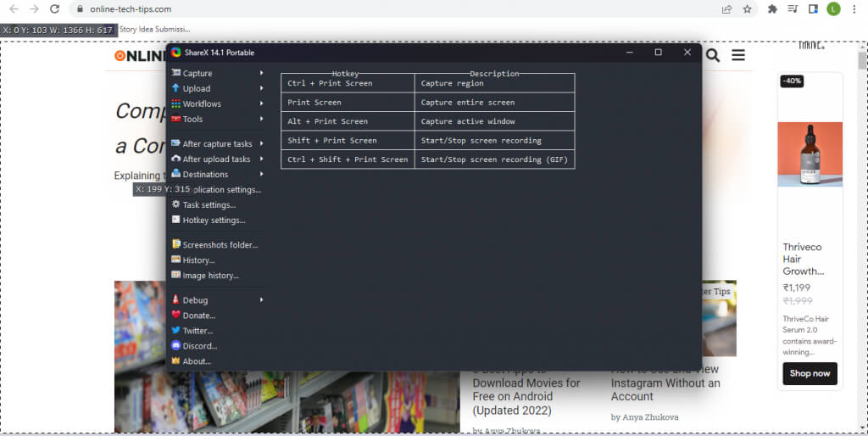Expand the Capture submenu arrow

pos(261,73)
